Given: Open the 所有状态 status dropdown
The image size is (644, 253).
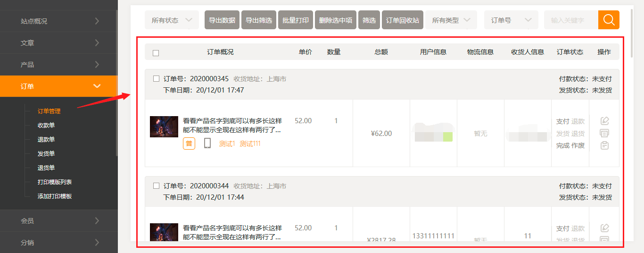Looking at the screenshot, I should [172, 20].
